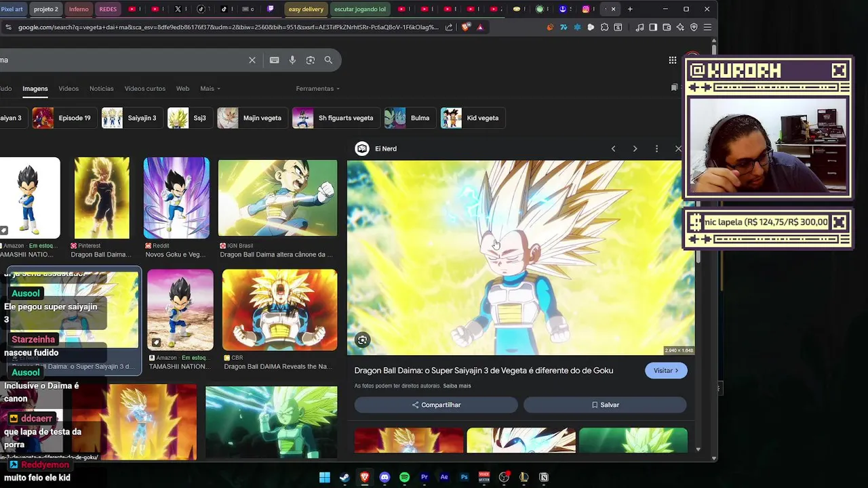The image size is (868, 488).
Task: Click the magnifier search icon in search box
Action: pos(328,60)
